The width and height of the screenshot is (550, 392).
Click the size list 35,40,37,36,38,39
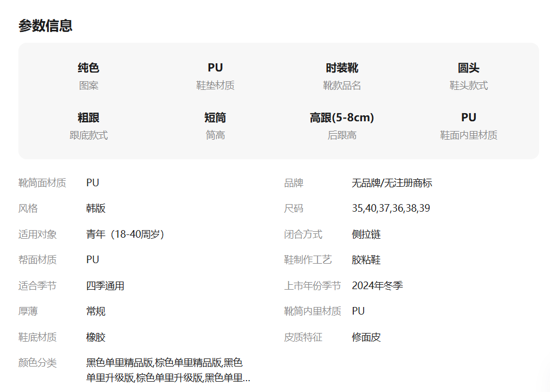391,208
